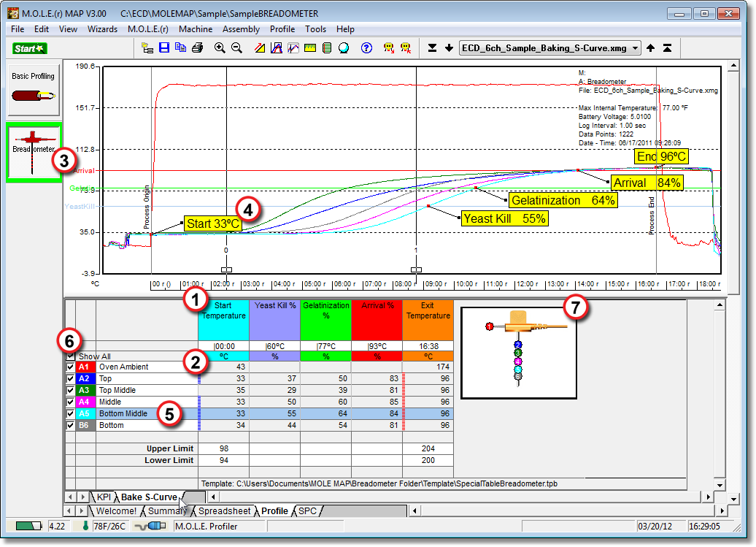Click the green notes list icon
This screenshot has width=756, height=547.
[327, 47]
